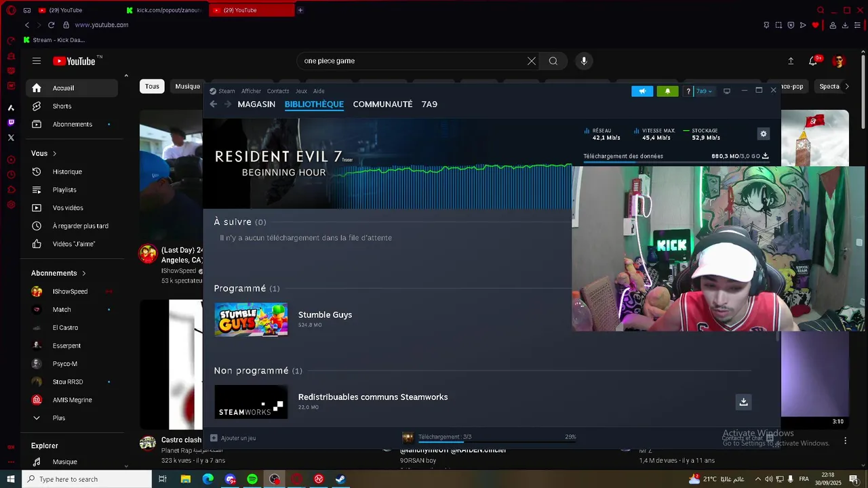Open Windows Start menu
Screen dimensions: 868x488
point(10,479)
